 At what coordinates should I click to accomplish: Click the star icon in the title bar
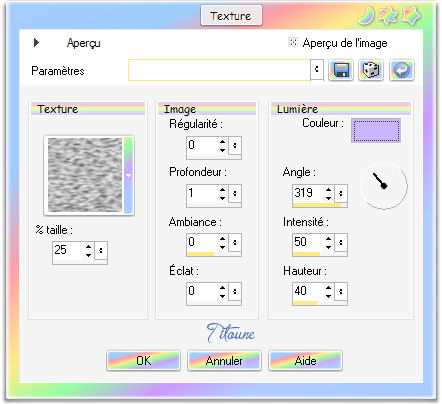point(411,16)
